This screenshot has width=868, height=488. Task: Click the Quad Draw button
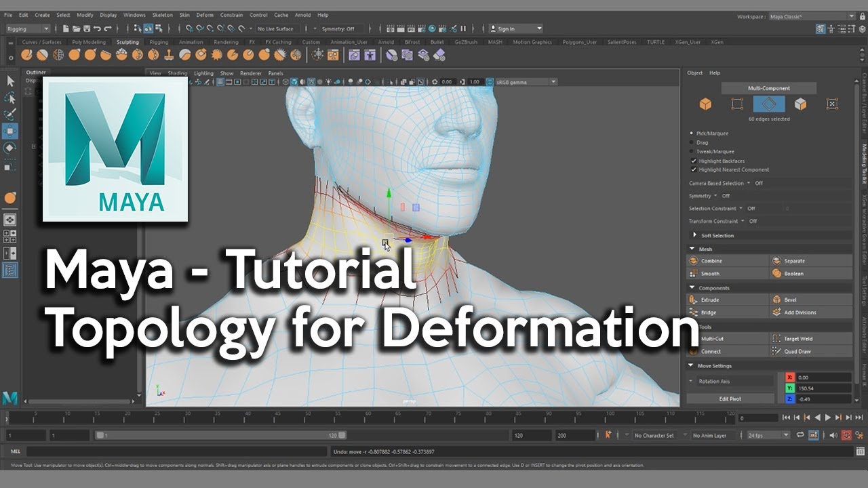coord(811,351)
